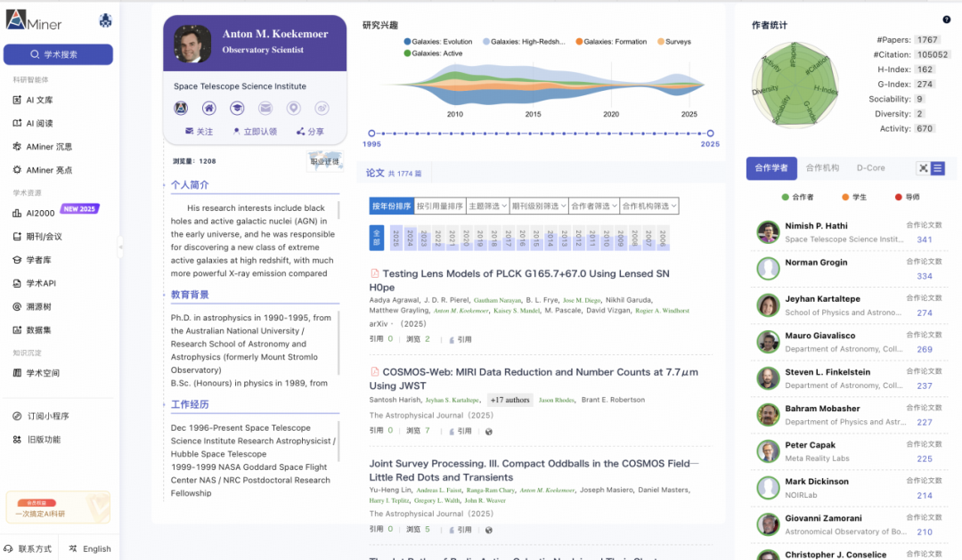The width and height of the screenshot is (962, 560).
Task: Open 溯源树 in the sidebar
Action: pos(32,306)
